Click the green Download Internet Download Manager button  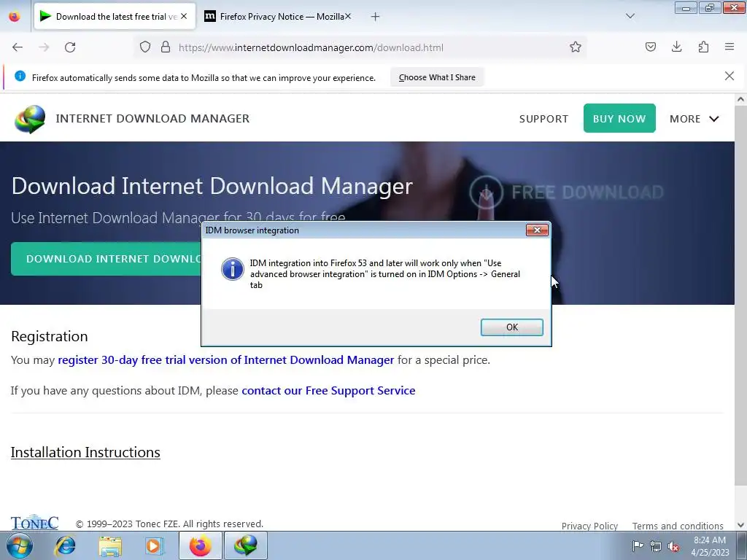coord(107,259)
